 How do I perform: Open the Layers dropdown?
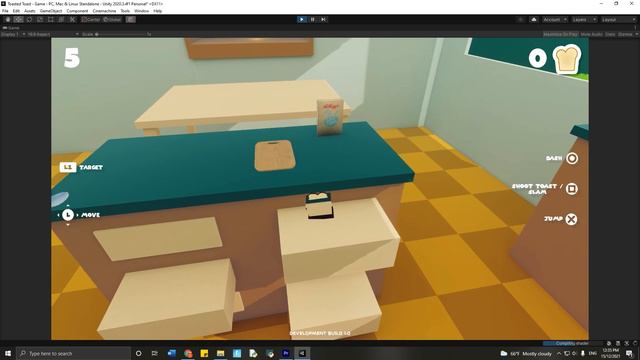point(583,20)
